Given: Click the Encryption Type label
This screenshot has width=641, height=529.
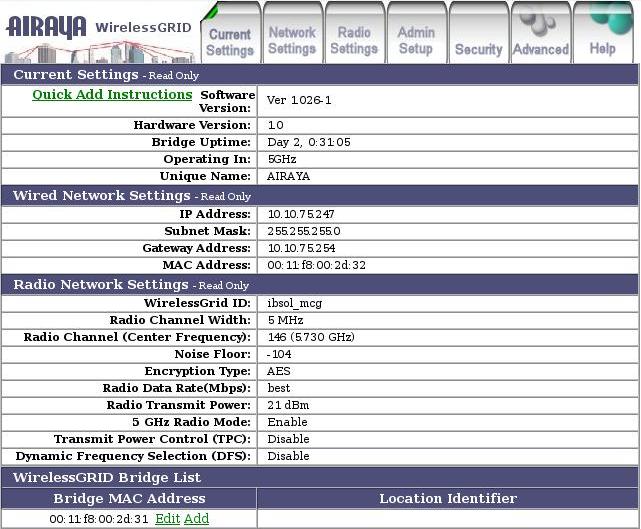Looking at the screenshot, I should (x=197, y=371).
